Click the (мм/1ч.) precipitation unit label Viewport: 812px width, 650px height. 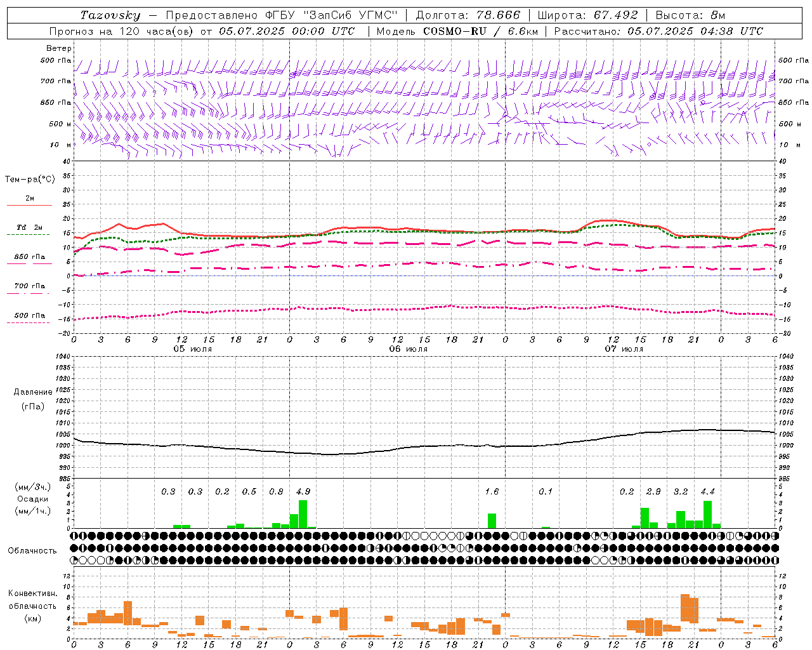click(33, 511)
